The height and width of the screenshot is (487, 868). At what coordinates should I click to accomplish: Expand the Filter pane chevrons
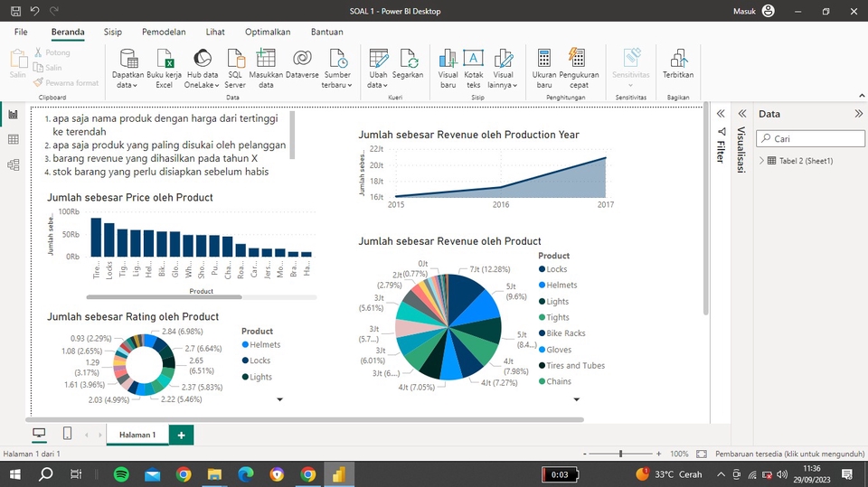point(721,114)
